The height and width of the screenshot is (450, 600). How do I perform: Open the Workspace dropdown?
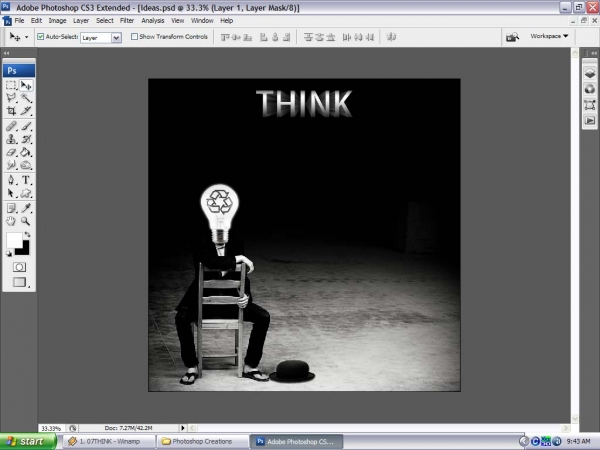(549, 36)
